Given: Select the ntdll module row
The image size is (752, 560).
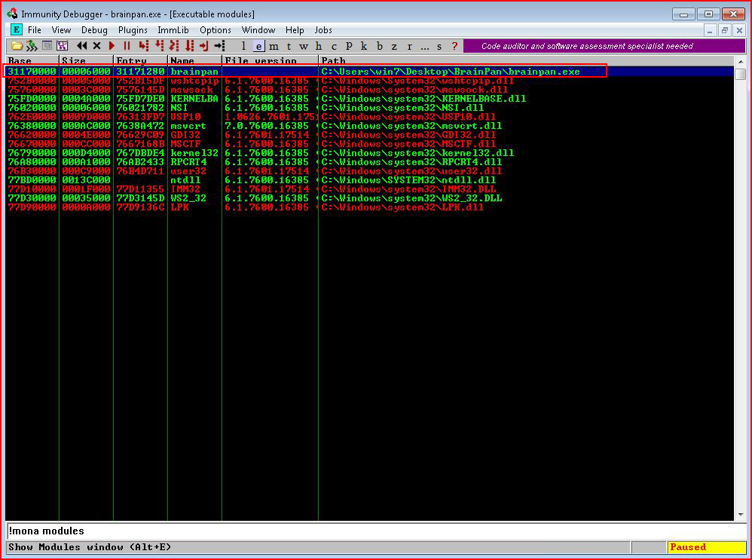Looking at the screenshot, I should click(x=370, y=180).
